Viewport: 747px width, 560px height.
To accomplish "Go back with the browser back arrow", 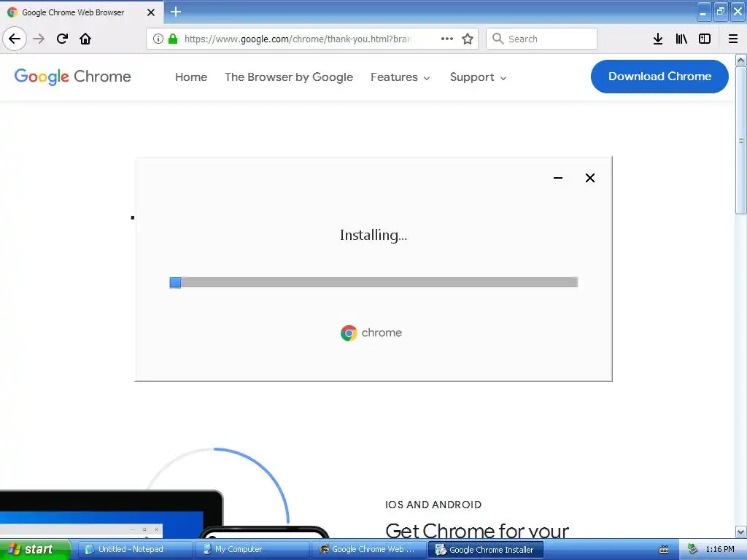I will click(x=15, y=39).
